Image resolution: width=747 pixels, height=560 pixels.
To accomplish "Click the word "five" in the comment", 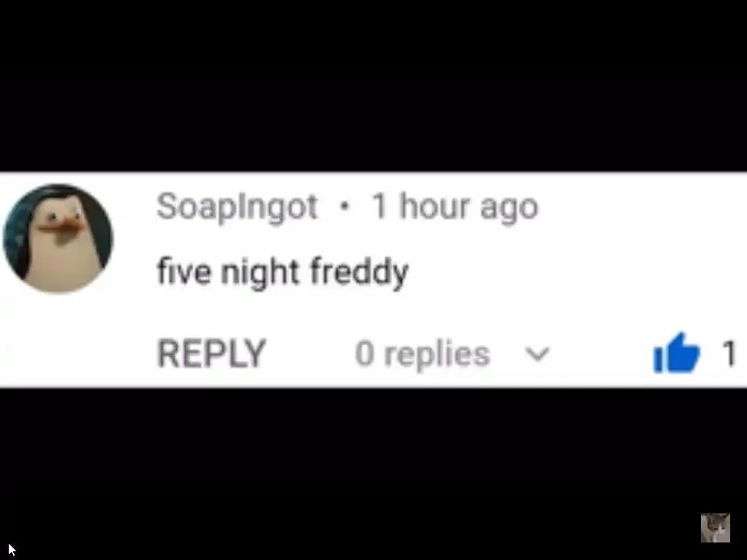I will coord(183,271).
